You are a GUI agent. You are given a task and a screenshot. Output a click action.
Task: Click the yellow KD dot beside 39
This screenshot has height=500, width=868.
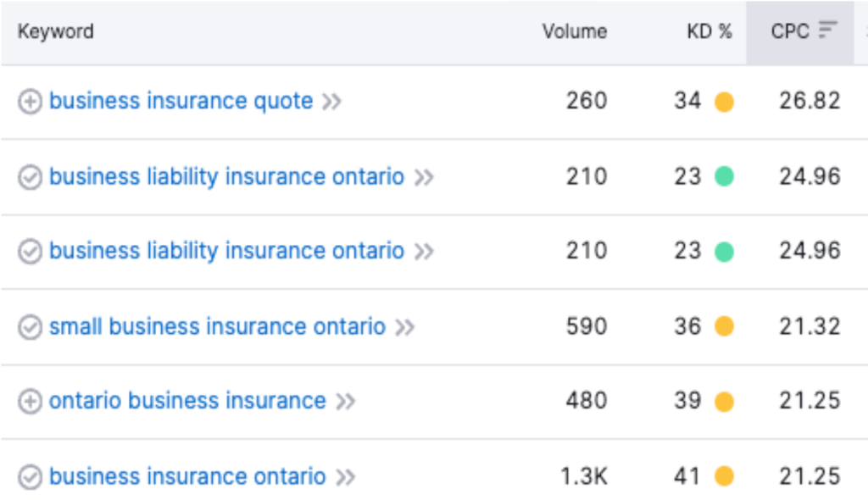724,402
